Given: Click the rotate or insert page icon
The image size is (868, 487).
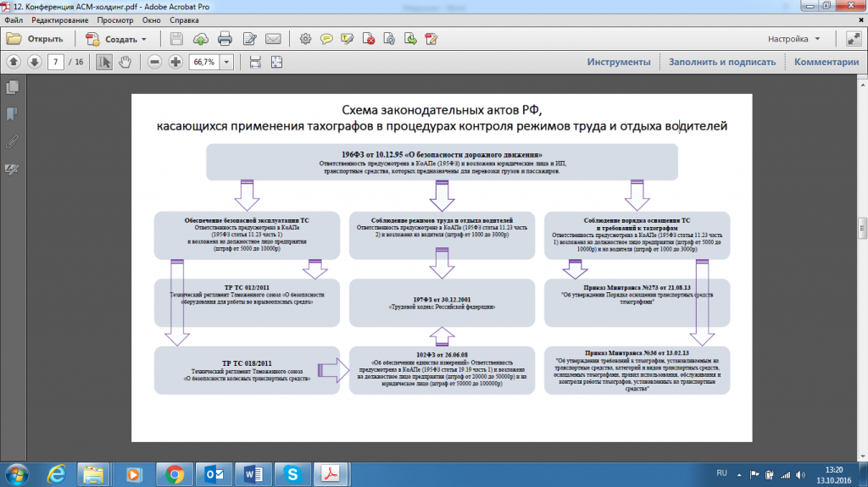Looking at the screenshot, I should (x=390, y=39).
